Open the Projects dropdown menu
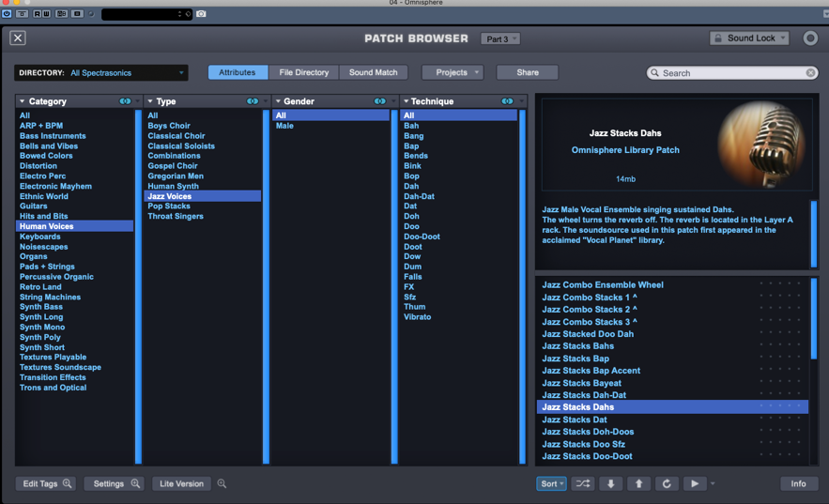The width and height of the screenshot is (829, 504). pyautogui.click(x=453, y=72)
